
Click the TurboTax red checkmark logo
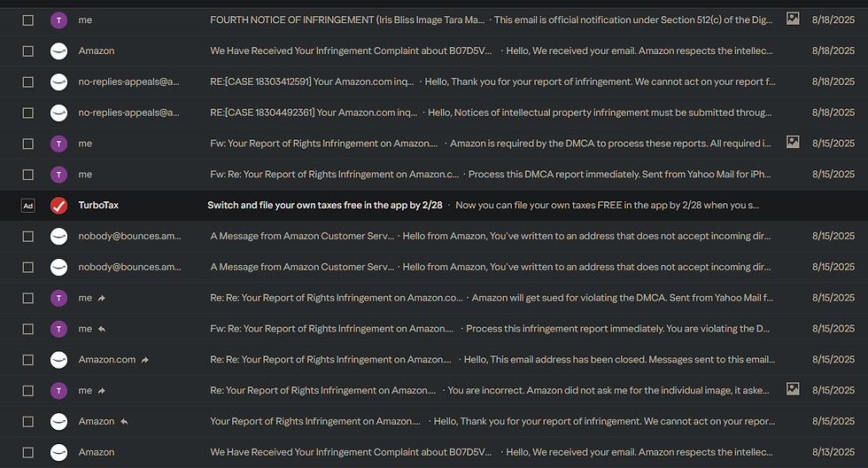58,206
